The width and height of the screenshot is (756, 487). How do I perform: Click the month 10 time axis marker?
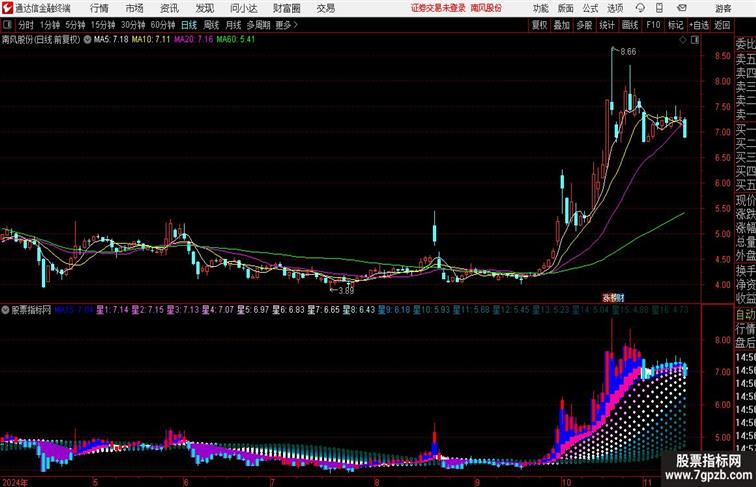[566, 482]
